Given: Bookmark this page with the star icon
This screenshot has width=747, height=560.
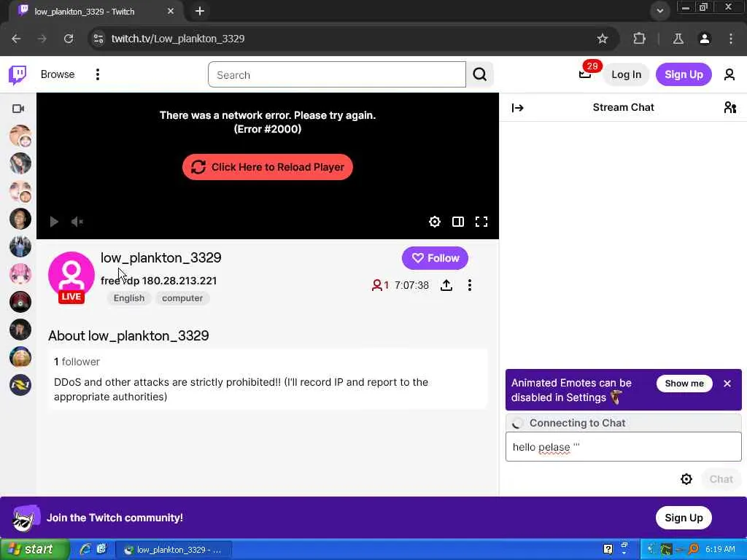Looking at the screenshot, I should (x=603, y=39).
